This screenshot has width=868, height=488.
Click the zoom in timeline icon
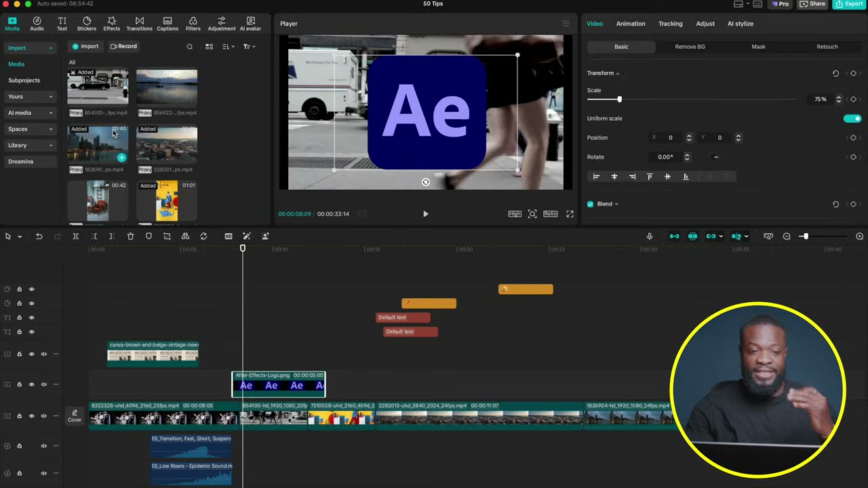click(x=859, y=236)
